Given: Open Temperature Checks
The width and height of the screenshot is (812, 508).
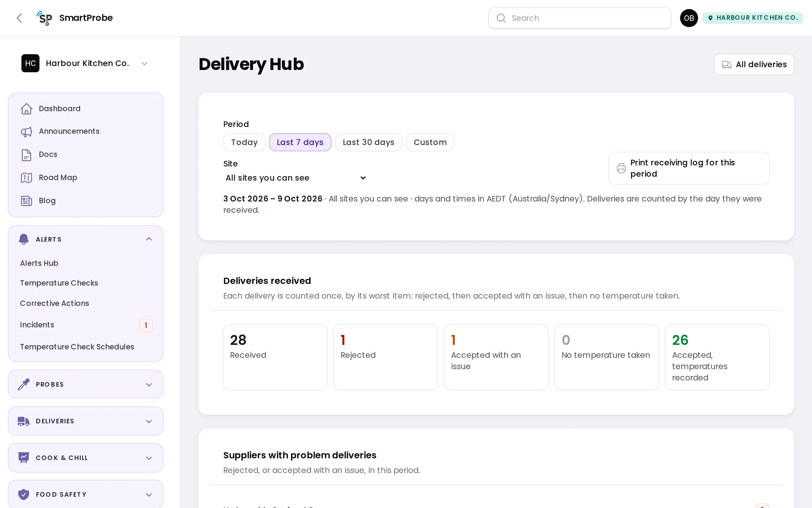Looking at the screenshot, I should pyautogui.click(x=59, y=283).
